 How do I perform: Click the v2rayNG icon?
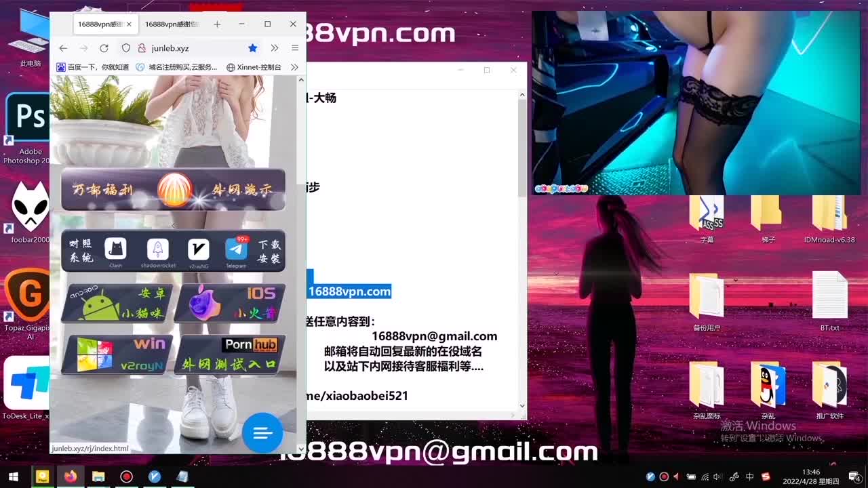198,249
